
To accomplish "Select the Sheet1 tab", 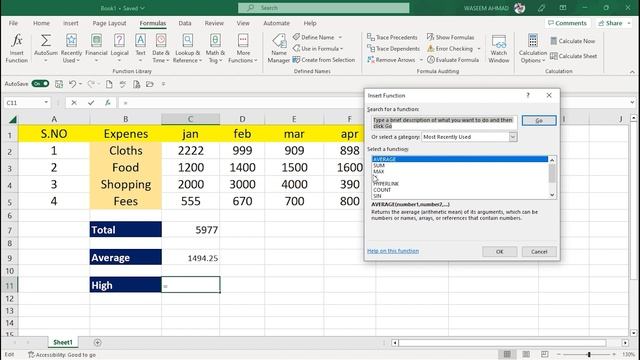I will point(62,342).
